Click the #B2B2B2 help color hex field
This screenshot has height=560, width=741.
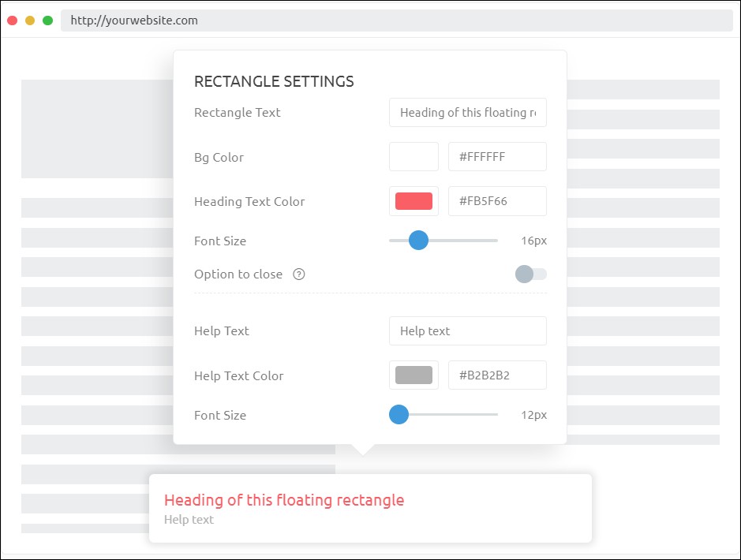(x=497, y=375)
